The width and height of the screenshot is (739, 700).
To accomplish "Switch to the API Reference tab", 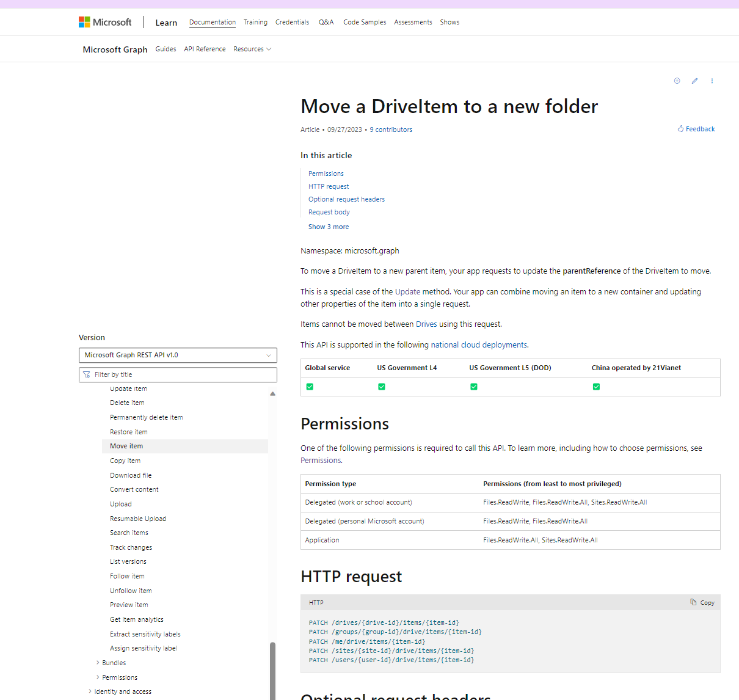I will pyautogui.click(x=205, y=49).
